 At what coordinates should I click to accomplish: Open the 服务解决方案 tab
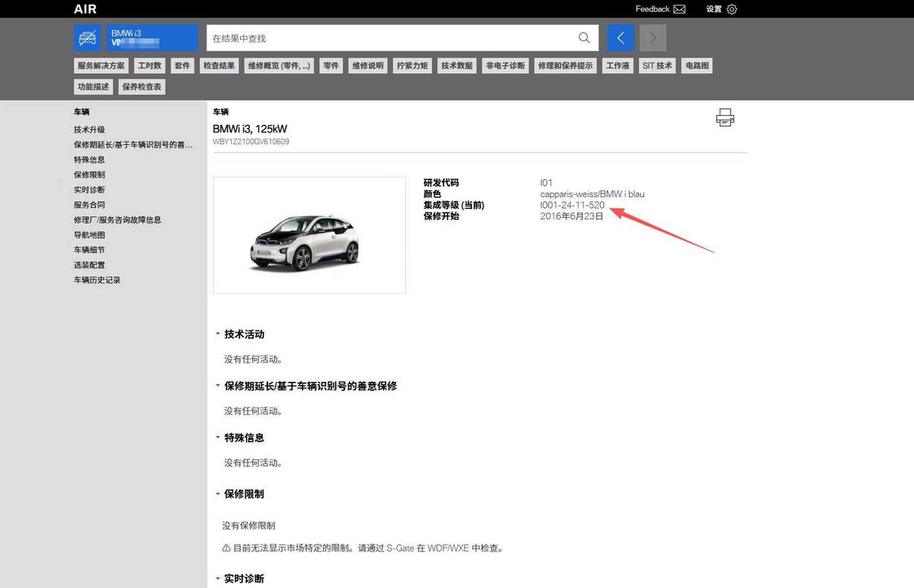(x=101, y=66)
